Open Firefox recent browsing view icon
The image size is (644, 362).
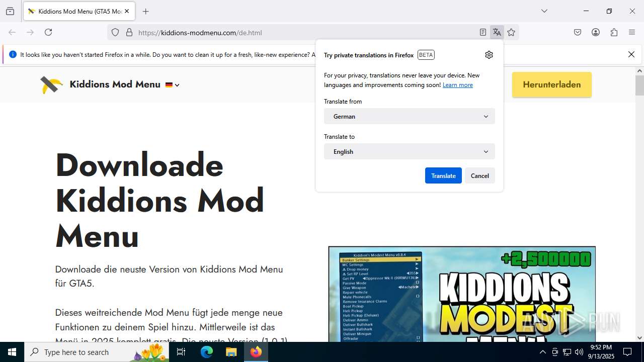[x=10, y=11]
